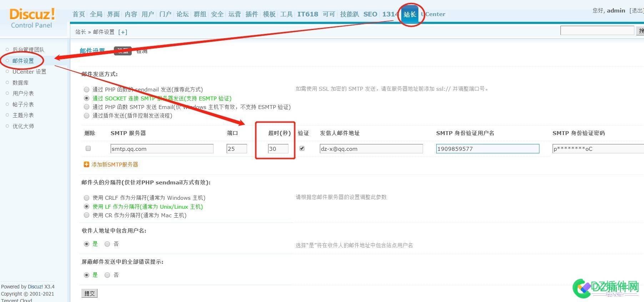Switch to the 检测 tab
Screen dimensions: 644x302
pyautogui.click(x=142, y=51)
